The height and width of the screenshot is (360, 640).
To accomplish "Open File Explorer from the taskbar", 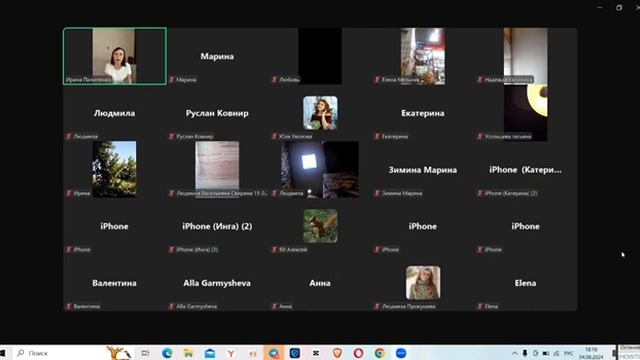I will point(188,353).
